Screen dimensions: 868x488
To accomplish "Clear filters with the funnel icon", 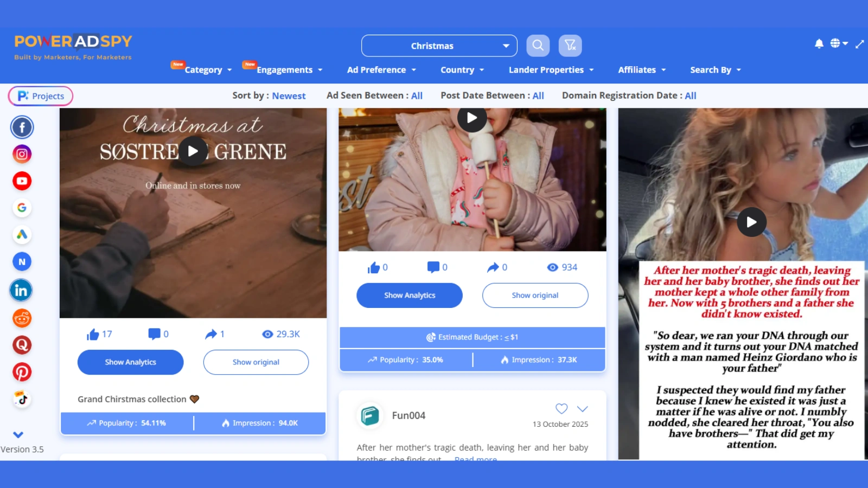I will pos(570,46).
